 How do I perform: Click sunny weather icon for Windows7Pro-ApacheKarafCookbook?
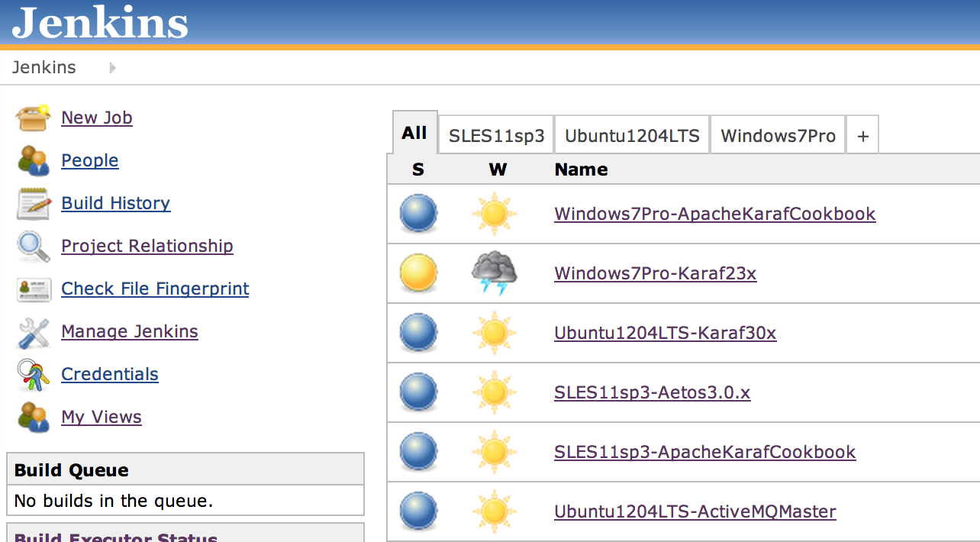click(495, 214)
